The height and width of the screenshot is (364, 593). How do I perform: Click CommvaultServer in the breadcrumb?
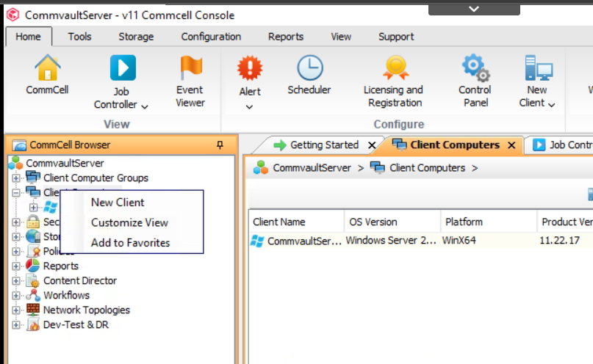pyautogui.click(x=312, y=168)
